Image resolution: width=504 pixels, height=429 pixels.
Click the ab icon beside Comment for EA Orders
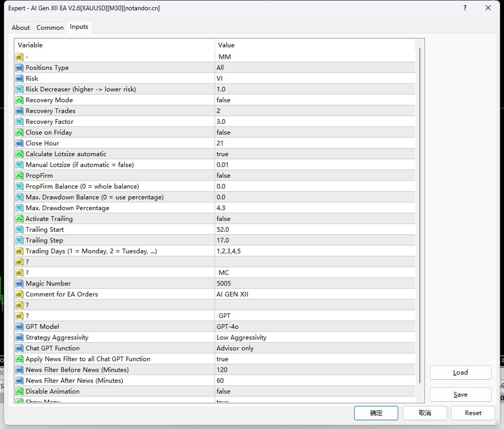click(x=21, y=294)
